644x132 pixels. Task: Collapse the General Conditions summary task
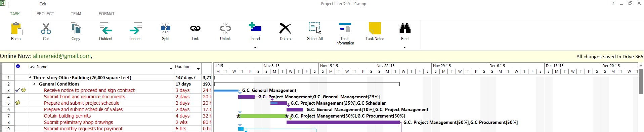[35, 84]
